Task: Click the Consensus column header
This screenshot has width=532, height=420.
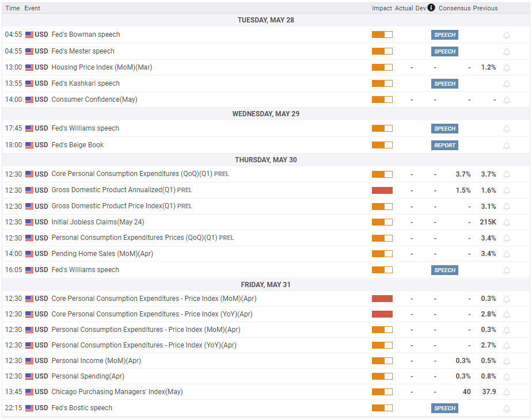Action: pyautogui.click(x=454, y=8)
